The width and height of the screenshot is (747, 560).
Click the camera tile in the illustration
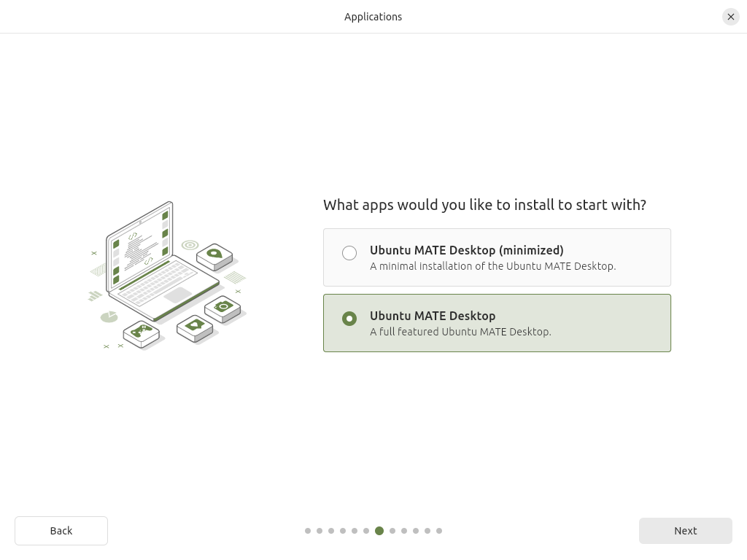pos(222,306)
